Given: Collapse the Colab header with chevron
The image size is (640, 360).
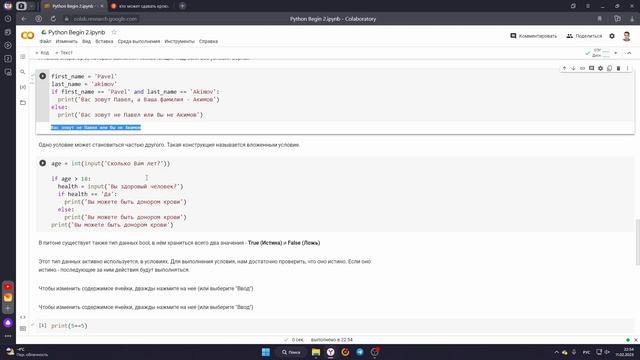Looking at the screenshot, I should 629,53.
